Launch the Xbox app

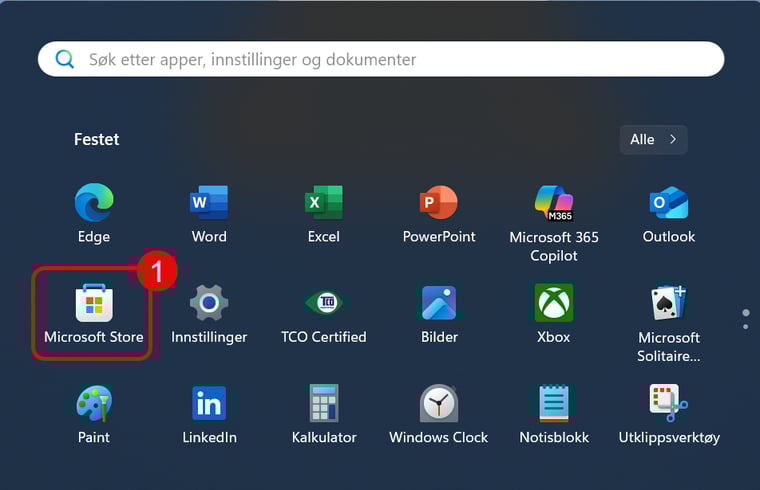point(554,314)
